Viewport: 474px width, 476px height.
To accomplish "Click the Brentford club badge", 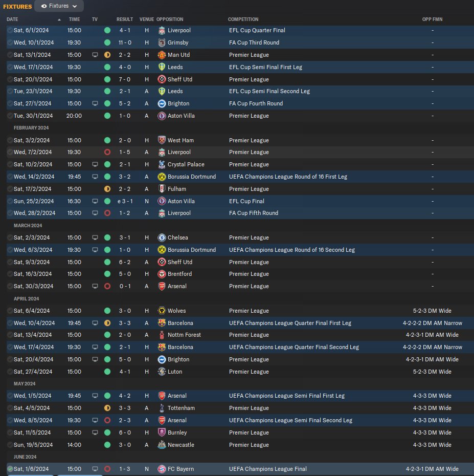I will pos(162,274).
